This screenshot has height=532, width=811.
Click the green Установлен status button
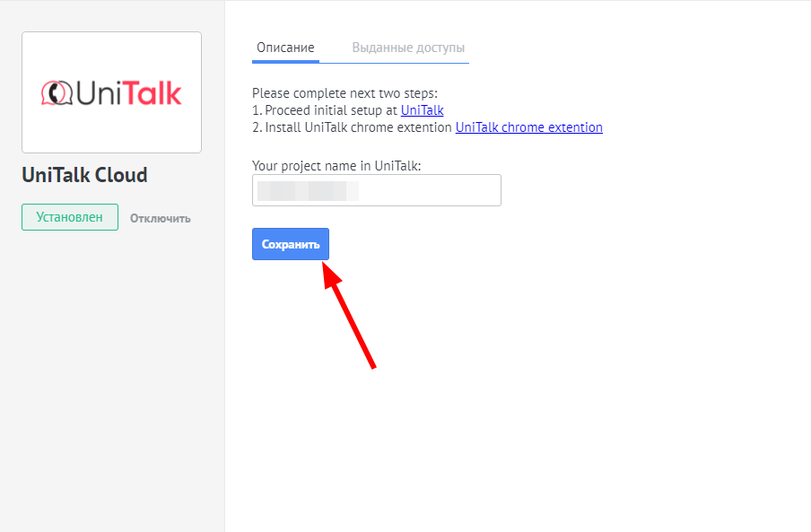(x=70, y=217)
